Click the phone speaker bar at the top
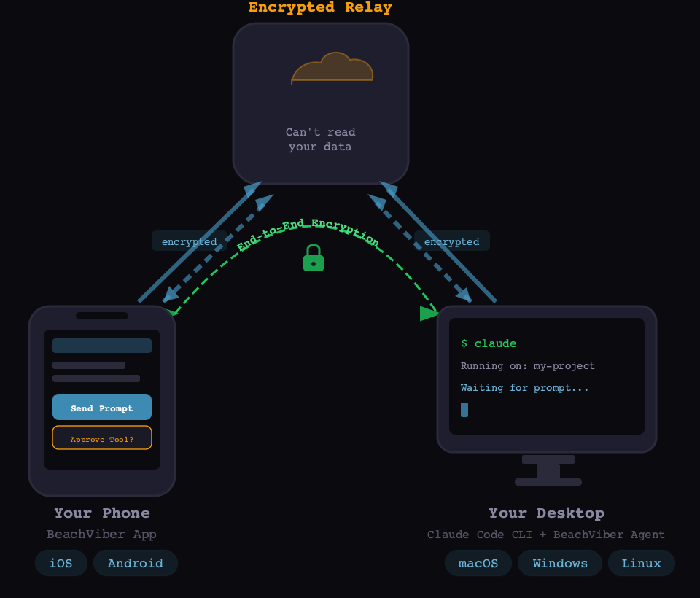 [x=101, y=316]
